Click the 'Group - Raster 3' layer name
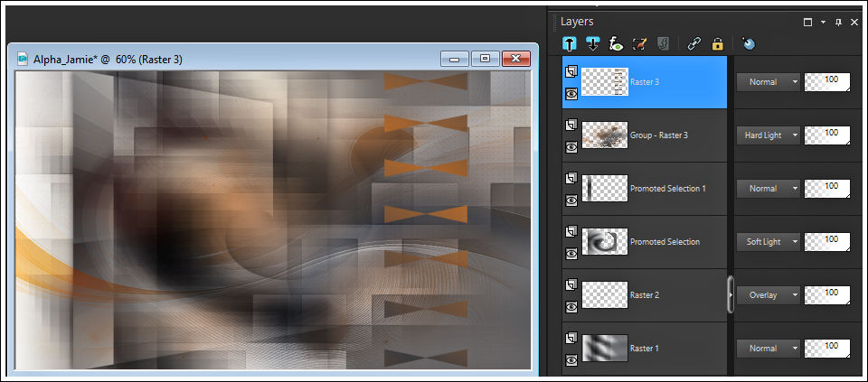Image resolution: width=868 pixels, height=382 pixels. coord(659,135)
